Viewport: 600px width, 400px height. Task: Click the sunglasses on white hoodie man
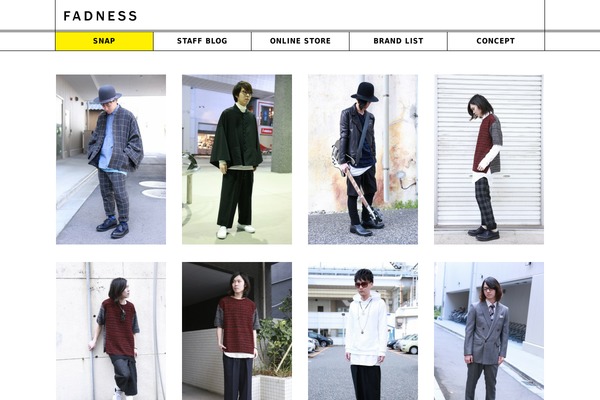(363, 285)
